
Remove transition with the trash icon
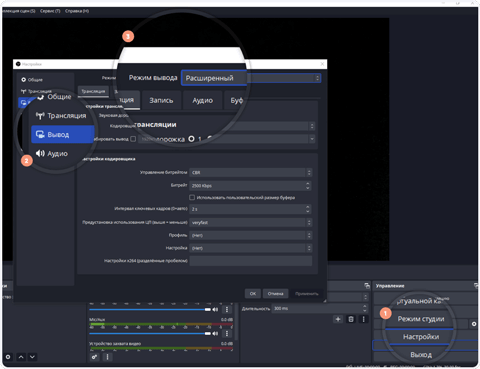pyautogui.click(x=351, y=319)
